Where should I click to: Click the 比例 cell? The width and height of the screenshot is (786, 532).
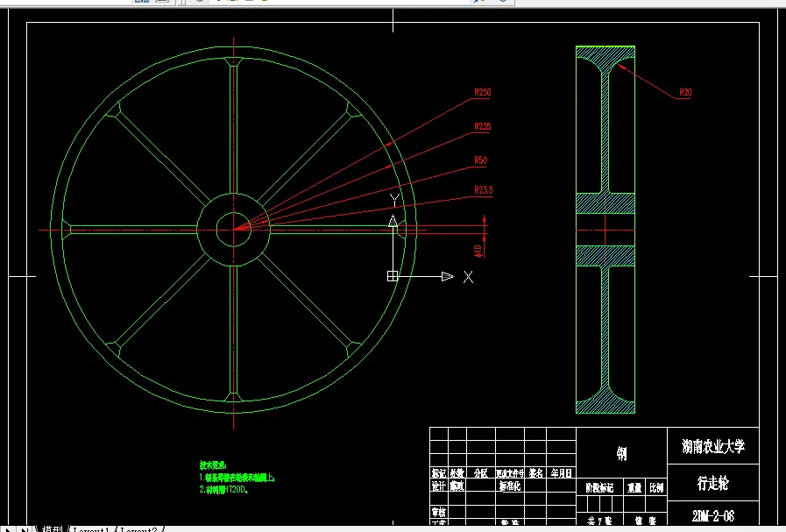tap(656, 488)
